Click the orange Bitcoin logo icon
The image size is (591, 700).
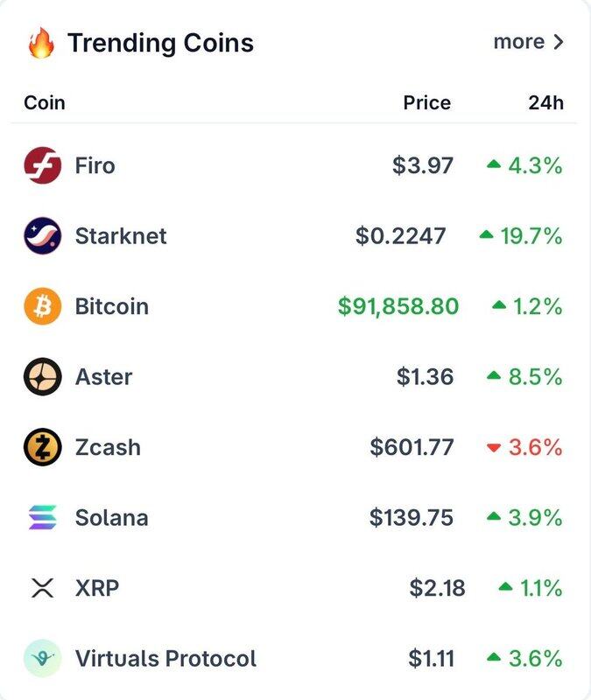pyautogui.click(x=42, y=306)
